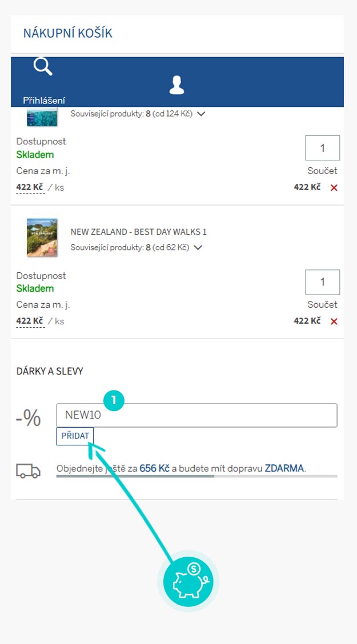Focus the NEW10 discount code field
This screenshot has height=644, width=357.
pyautogui.click(x=196, y=415)
